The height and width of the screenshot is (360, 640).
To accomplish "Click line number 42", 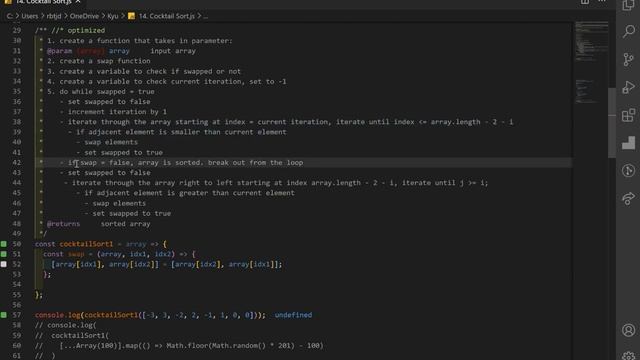I will (x=16, y=162).
